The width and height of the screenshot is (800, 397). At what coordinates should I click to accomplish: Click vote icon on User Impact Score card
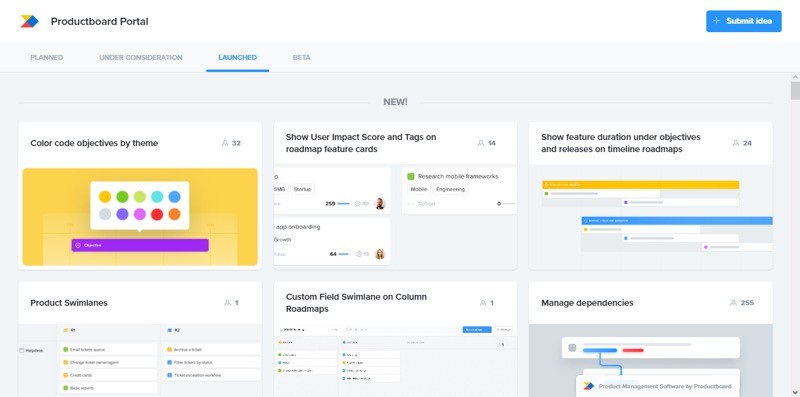click(481, 143)
